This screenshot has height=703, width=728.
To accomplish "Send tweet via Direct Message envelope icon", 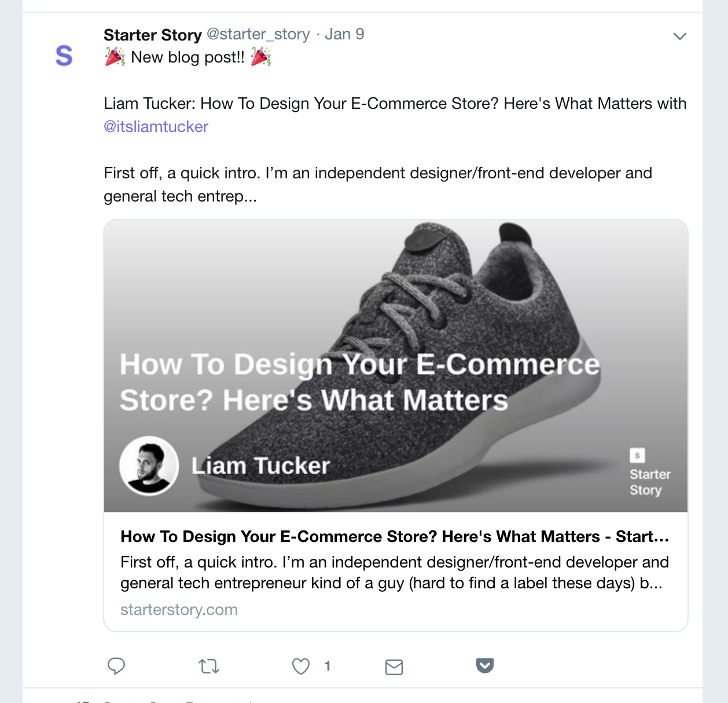I will (x=394, y=667).
